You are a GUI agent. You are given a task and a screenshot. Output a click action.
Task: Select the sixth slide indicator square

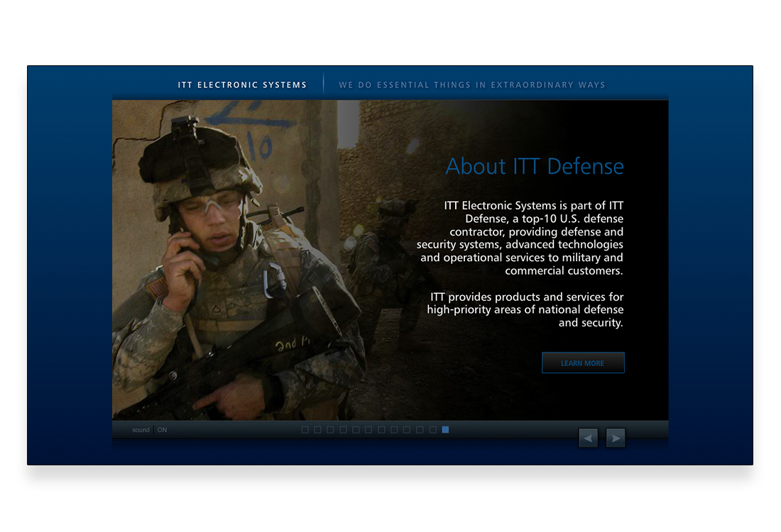click(368, 429)
